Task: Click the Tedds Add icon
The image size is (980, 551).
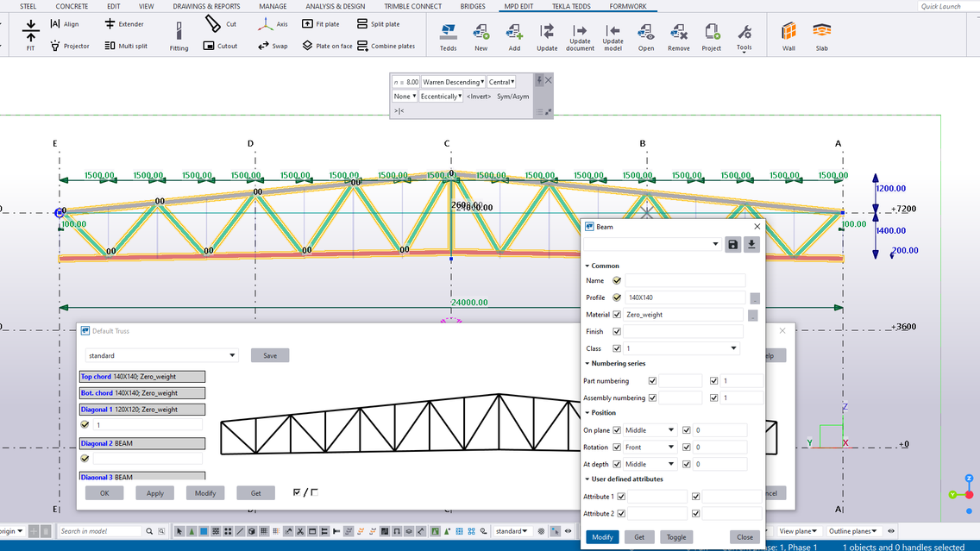Action: click(514, 37)
